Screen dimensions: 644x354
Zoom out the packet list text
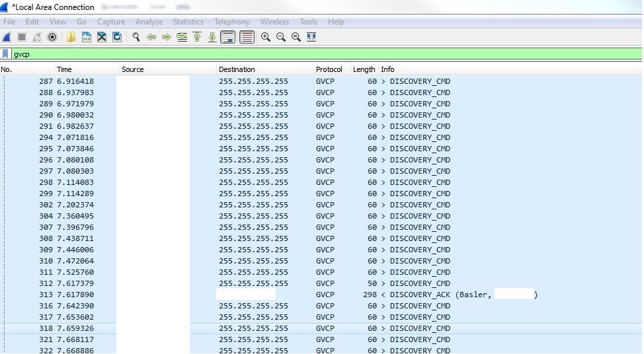pyautogui.click(x=281, y=38)
